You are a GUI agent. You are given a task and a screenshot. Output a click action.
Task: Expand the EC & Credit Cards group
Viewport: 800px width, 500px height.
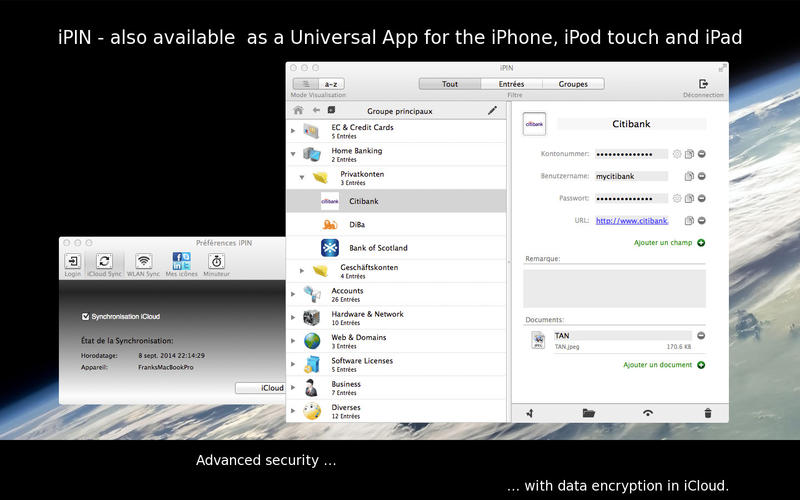(293, 131)
